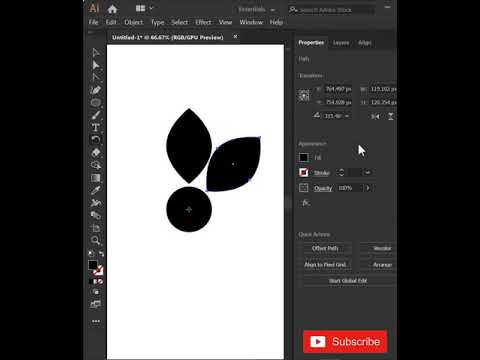The image size is (480, 360).
Task: Select the Selection tool arrow
Action: coord(96,52)
